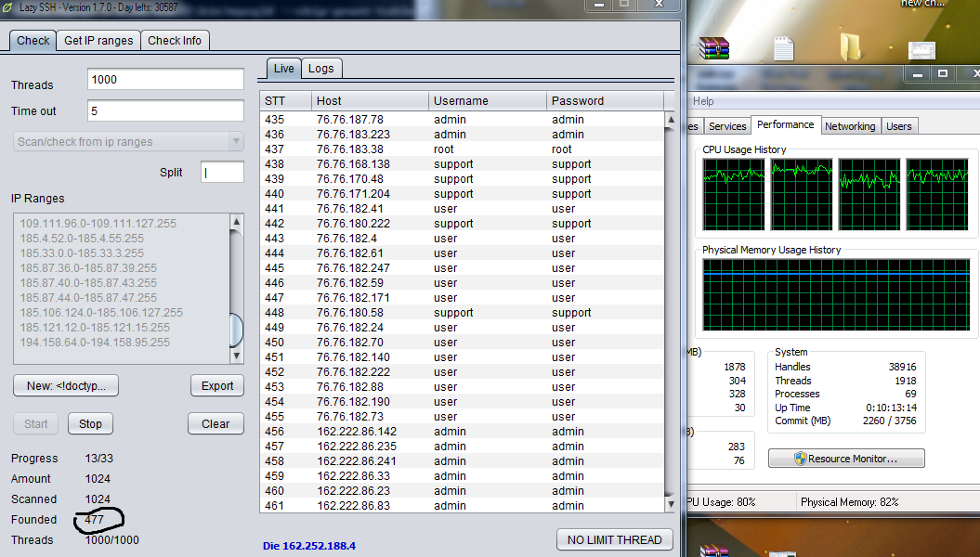Click IP range 109.111.96.0-109.111.127.255

tap(98, 224)
